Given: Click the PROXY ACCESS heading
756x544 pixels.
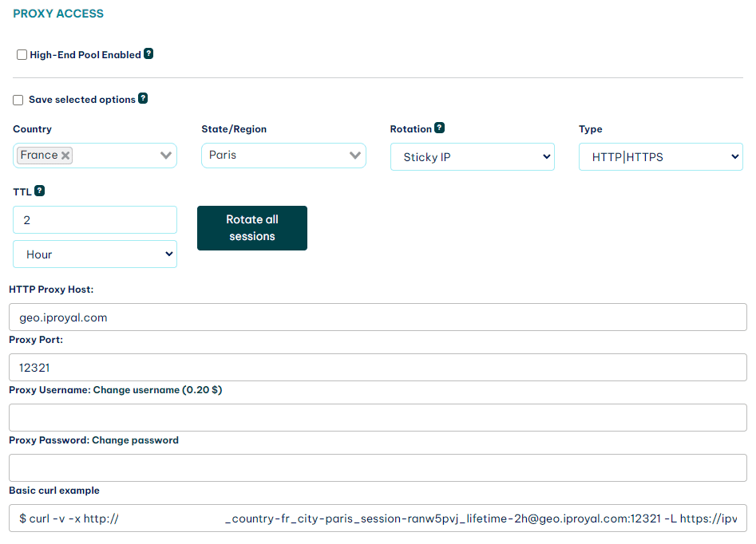Looking at the screenshot, I should tap(58, 14).
